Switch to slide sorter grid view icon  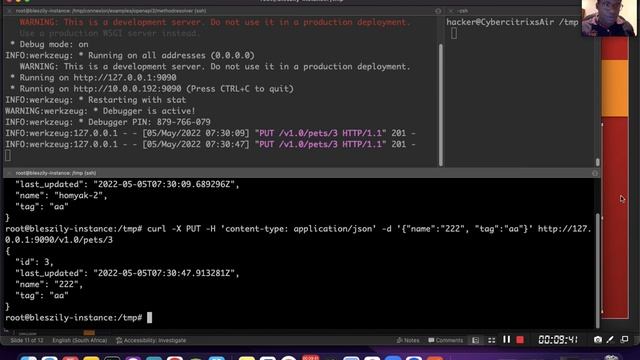[491, 340]
